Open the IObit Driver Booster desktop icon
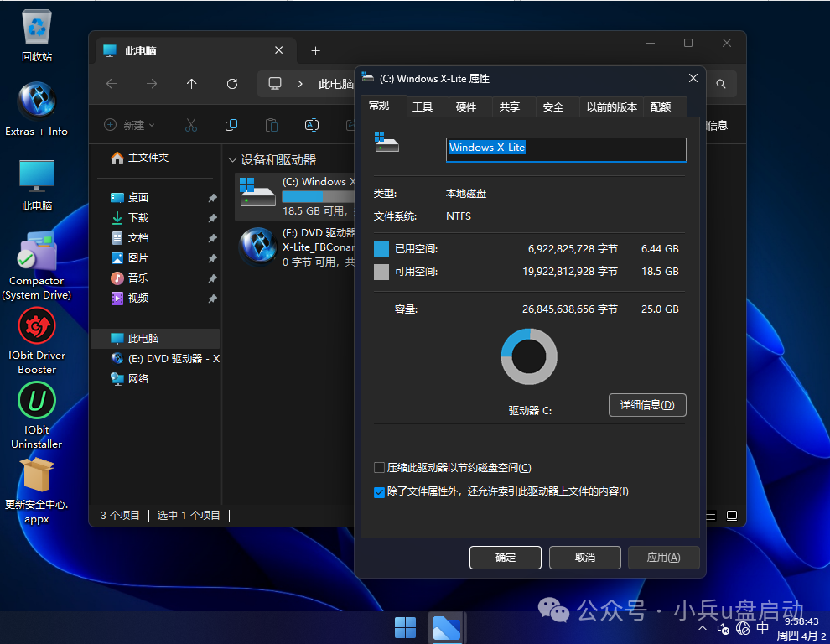The height and width of the screenshot is (644, 830). click(x=37, y=326)
